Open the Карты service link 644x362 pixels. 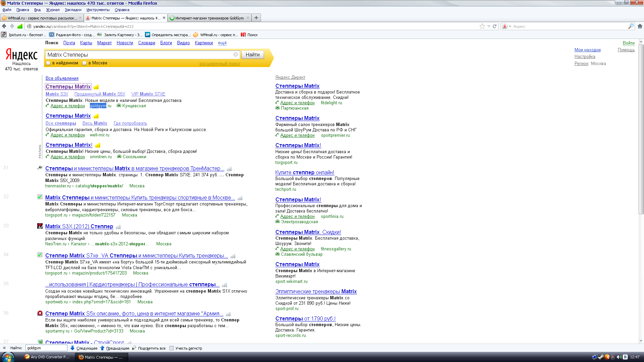(x=86, y=43)
